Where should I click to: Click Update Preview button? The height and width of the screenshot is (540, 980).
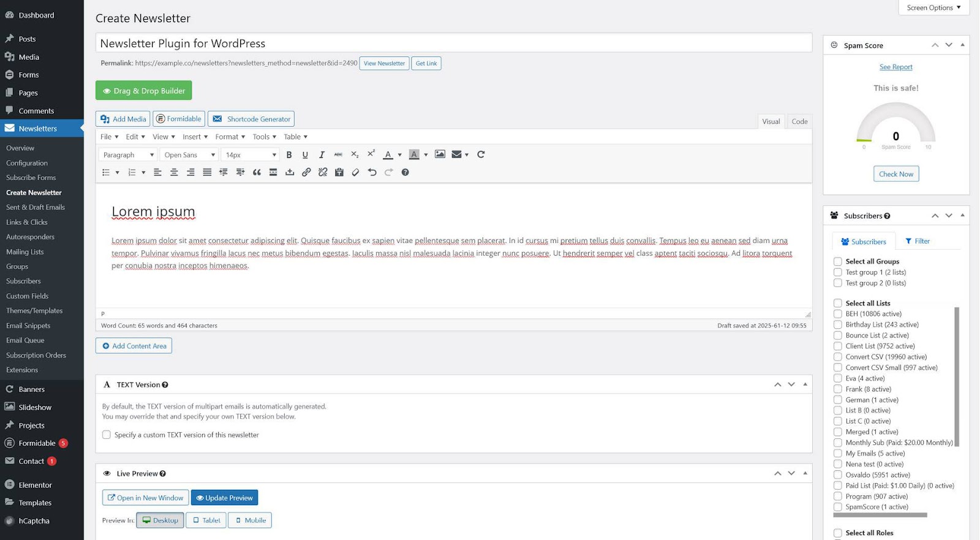(x=224, y=498)
